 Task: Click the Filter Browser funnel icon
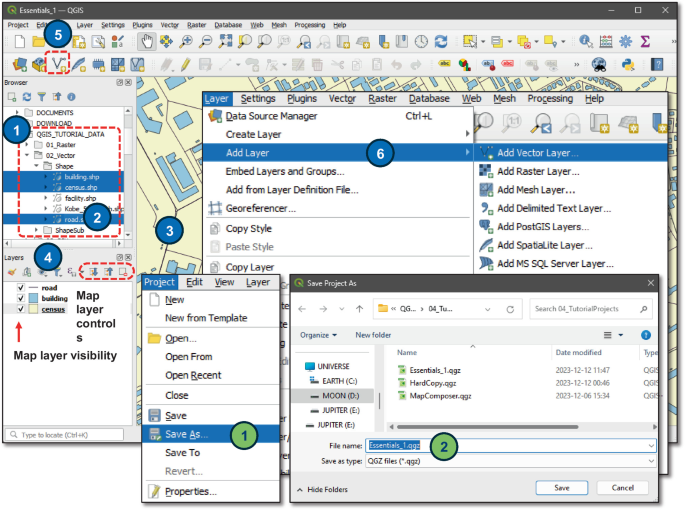(x=42, y=97)
